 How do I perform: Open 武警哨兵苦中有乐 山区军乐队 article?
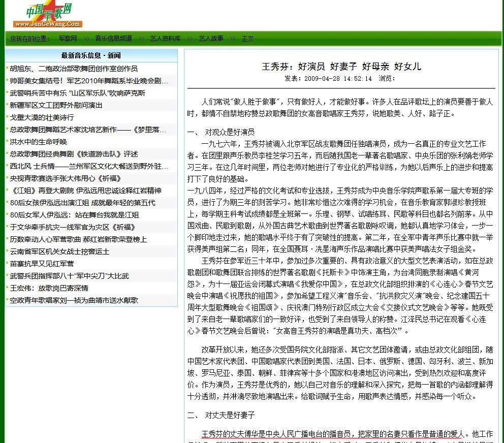tap(77, 93)
